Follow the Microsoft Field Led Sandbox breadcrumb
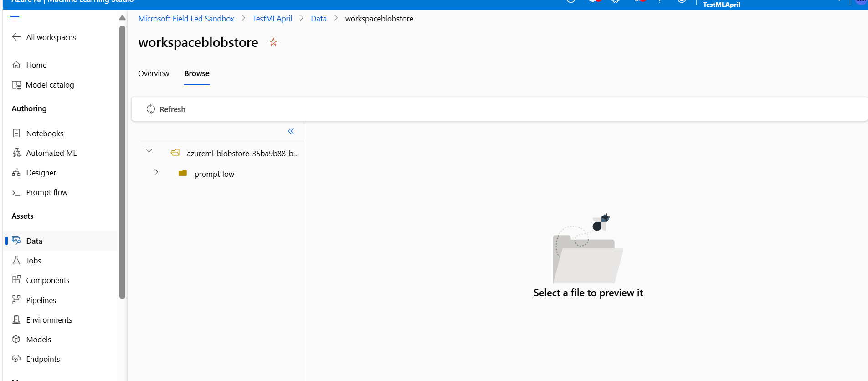The image size is (868, 381). (186, 19)
